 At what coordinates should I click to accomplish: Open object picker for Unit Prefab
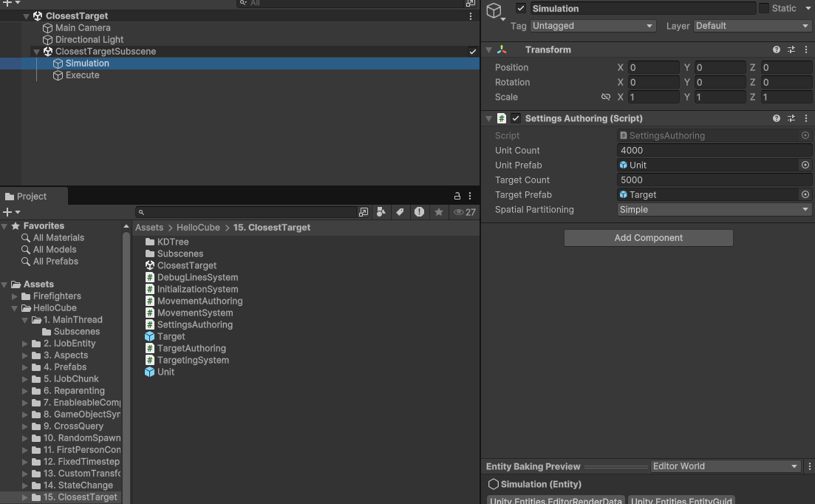(x=805, y=166)
